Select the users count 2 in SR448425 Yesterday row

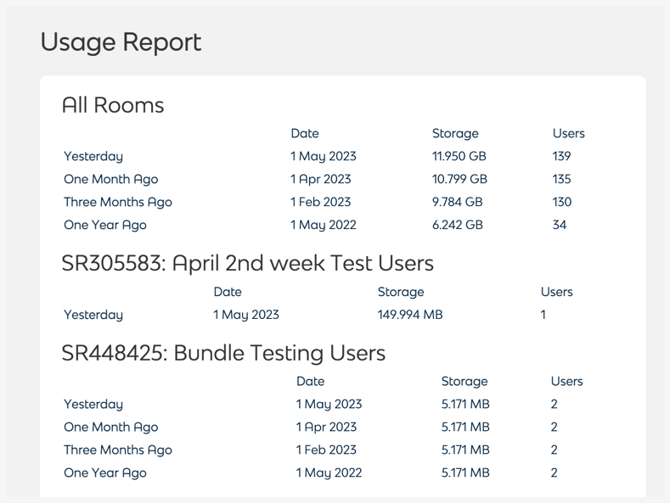coord(554,404)
